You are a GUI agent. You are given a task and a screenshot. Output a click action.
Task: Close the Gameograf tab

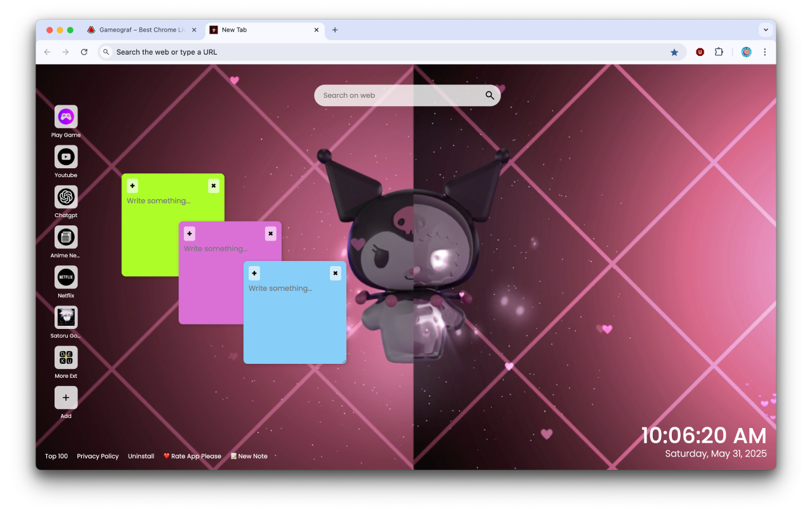(194, 30)
